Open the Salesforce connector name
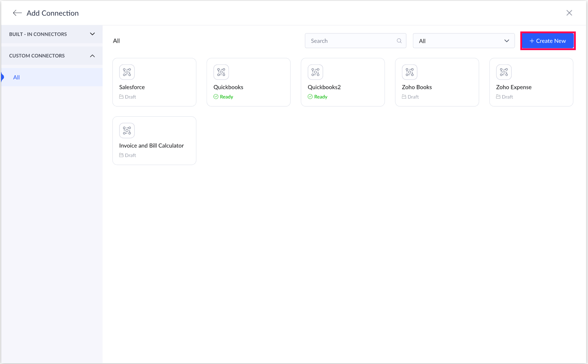The image size is (588, 364). pyautogui.click(x=132, y=87)
